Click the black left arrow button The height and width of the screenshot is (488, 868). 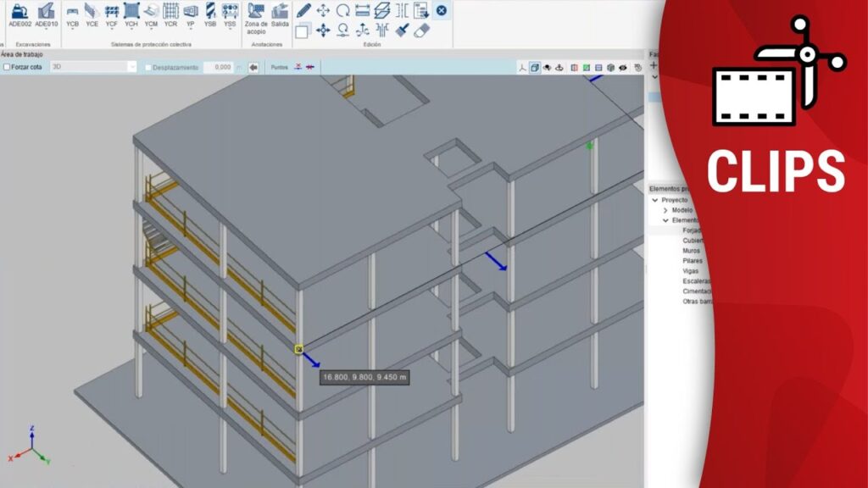(253, 67)
